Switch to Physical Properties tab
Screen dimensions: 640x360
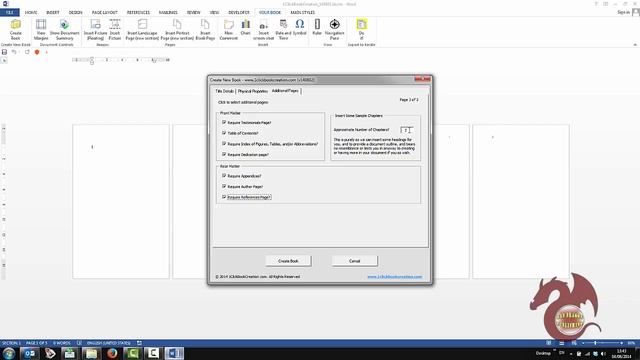(x=253, y=91)
